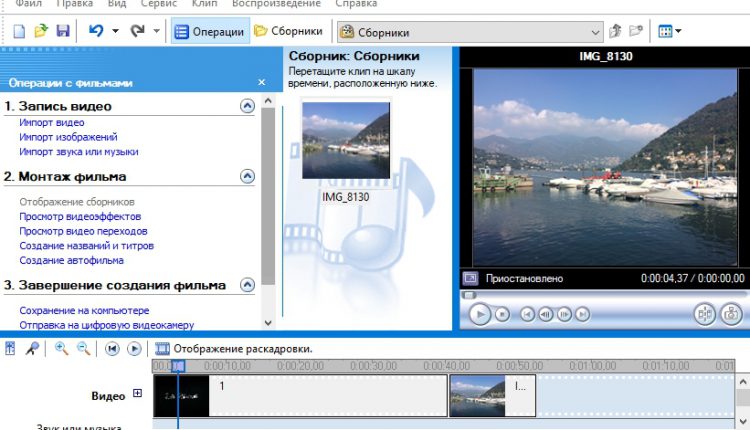Expand the Видео track
The image size is (750, 430).
pyautogui.click(x=137, y=393)
